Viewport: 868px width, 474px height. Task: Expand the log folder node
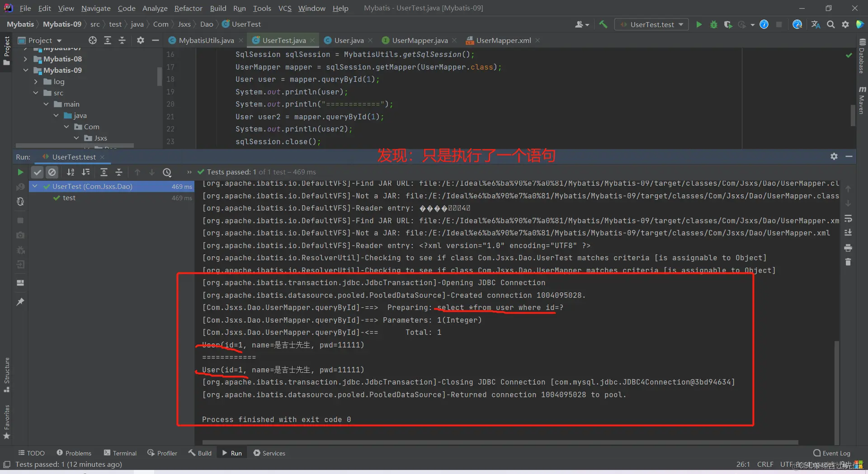coord(36,82)
